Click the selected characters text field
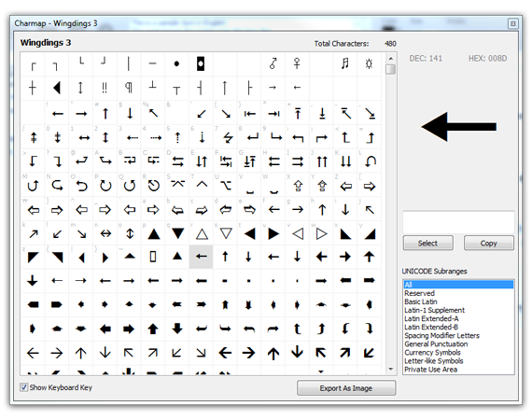532x420 pixels. pos(458,222)
